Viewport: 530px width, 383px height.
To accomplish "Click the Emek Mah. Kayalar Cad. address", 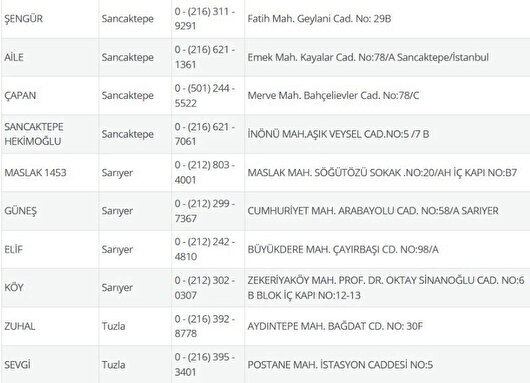I will coord(368,57).
